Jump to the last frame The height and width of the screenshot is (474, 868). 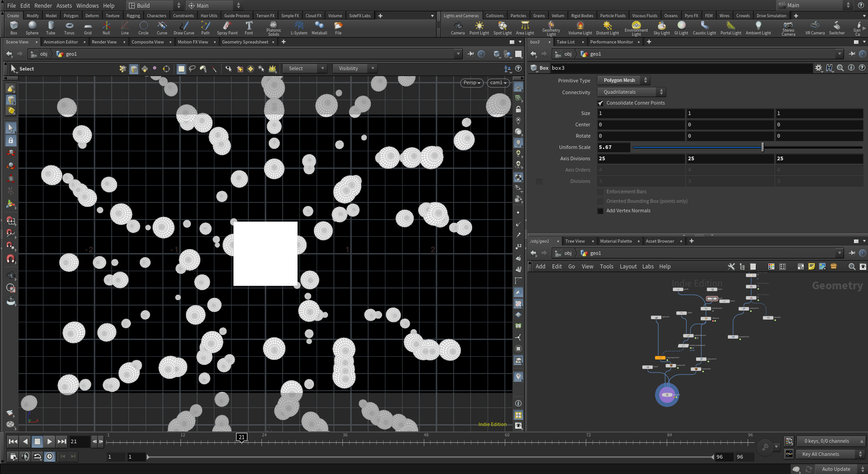[x=62, y=441]
